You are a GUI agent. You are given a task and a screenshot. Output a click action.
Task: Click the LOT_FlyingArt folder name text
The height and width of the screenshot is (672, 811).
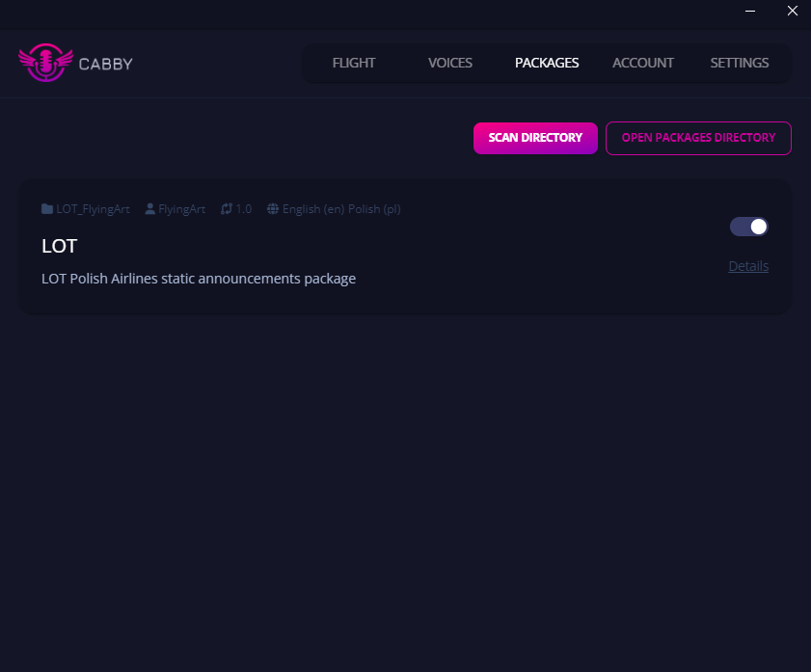tap(94, 209)
